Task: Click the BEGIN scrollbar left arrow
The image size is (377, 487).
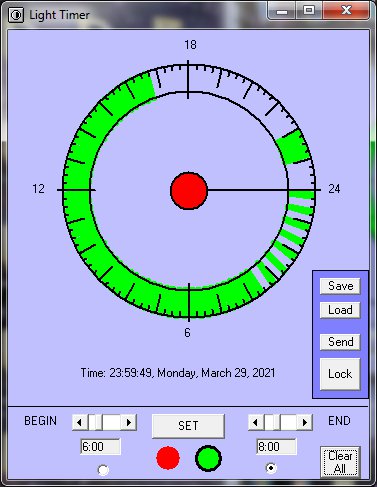Action: pos(80,423)
